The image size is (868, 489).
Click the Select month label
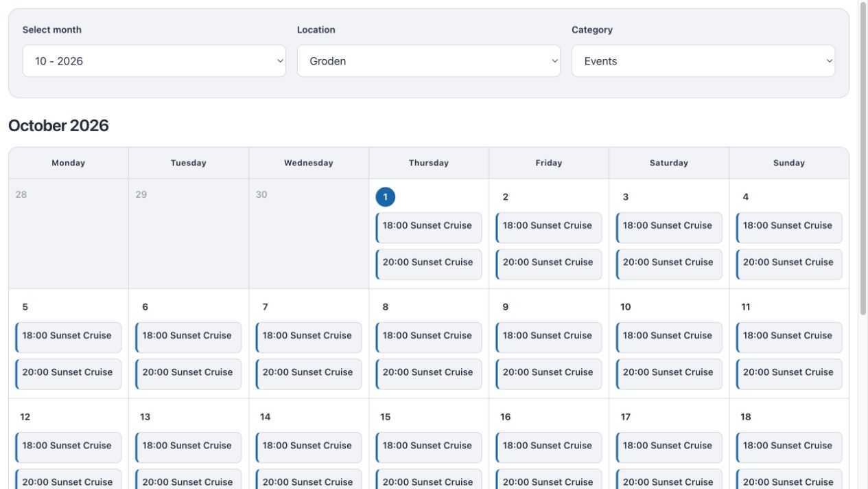pos(52,30)
